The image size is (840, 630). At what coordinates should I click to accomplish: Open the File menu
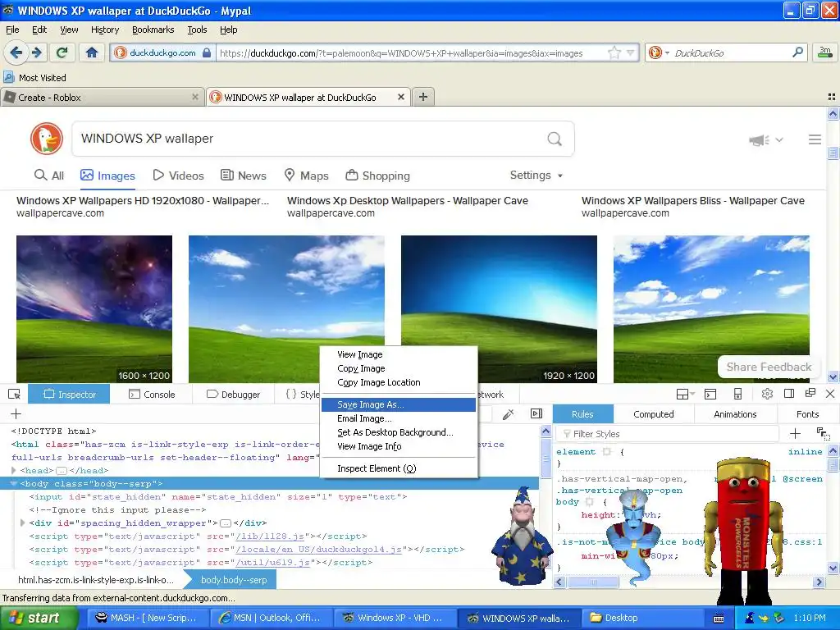[12, 30]
